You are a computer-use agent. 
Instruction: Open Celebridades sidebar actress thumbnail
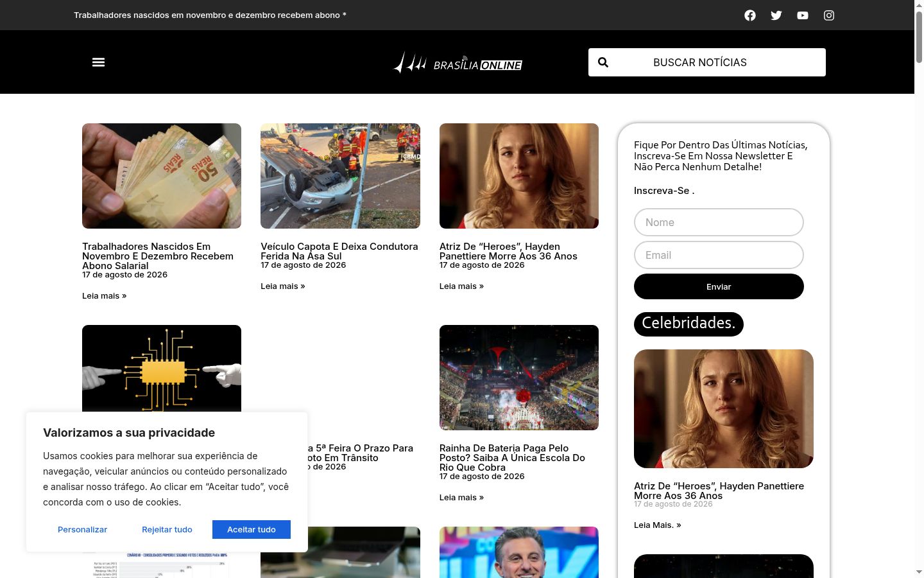pos(724,408)
